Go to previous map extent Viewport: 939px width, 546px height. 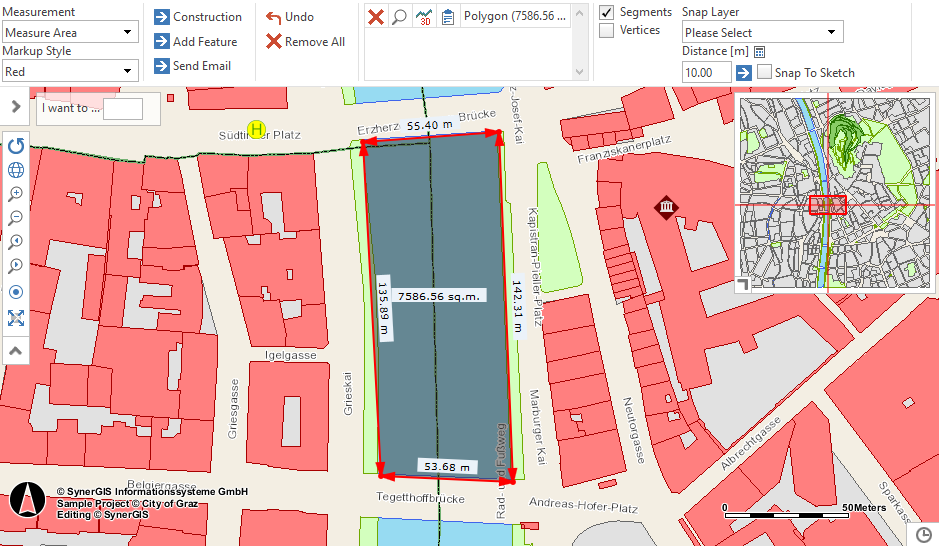(16, 242)
